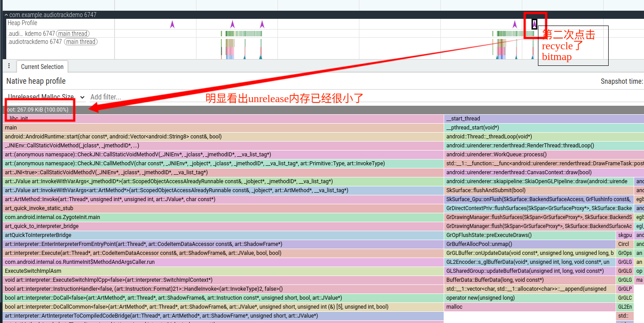
Task: Select the .audiotrackdemo 6747 main thread track
Action: pyautogui.click(x=52, y=42)
